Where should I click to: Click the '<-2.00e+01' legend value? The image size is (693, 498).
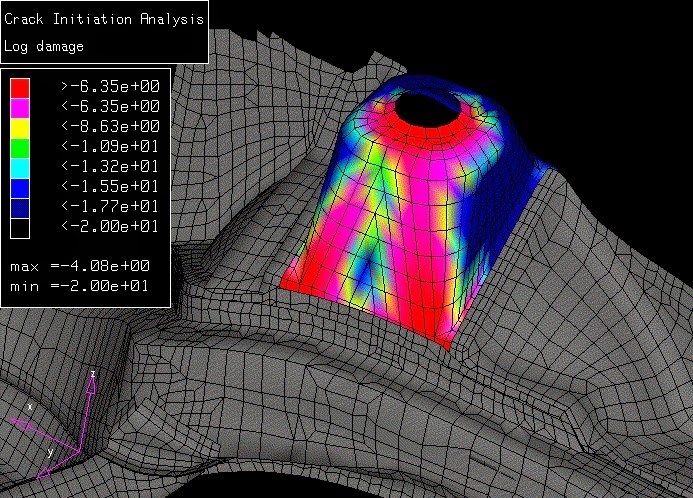pyautogui.click(x=110, y=226)
